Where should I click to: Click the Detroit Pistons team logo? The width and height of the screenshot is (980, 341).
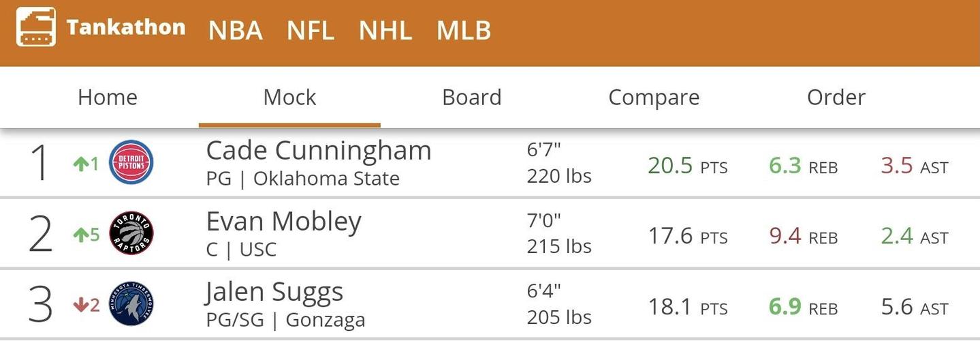pos(131,162)
